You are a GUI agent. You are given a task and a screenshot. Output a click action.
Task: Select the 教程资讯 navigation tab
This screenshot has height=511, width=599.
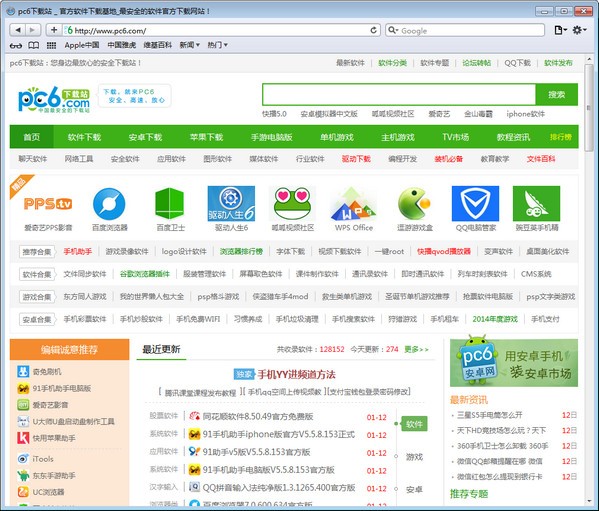coord(513,137)
